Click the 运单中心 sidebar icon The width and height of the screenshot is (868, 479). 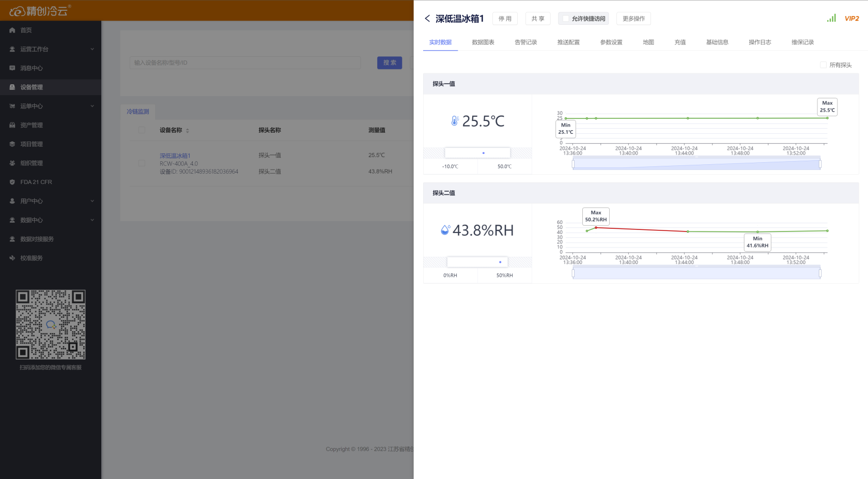(x=12, y=106)
